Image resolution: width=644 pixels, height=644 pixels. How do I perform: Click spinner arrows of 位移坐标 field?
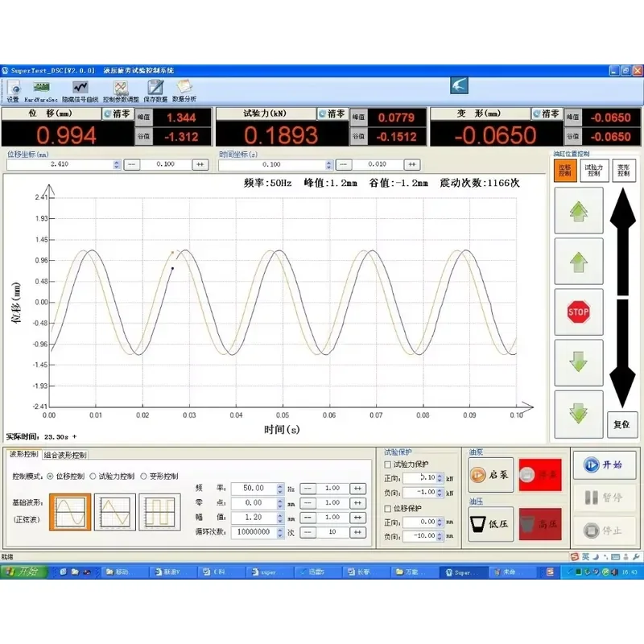(117, 165)
